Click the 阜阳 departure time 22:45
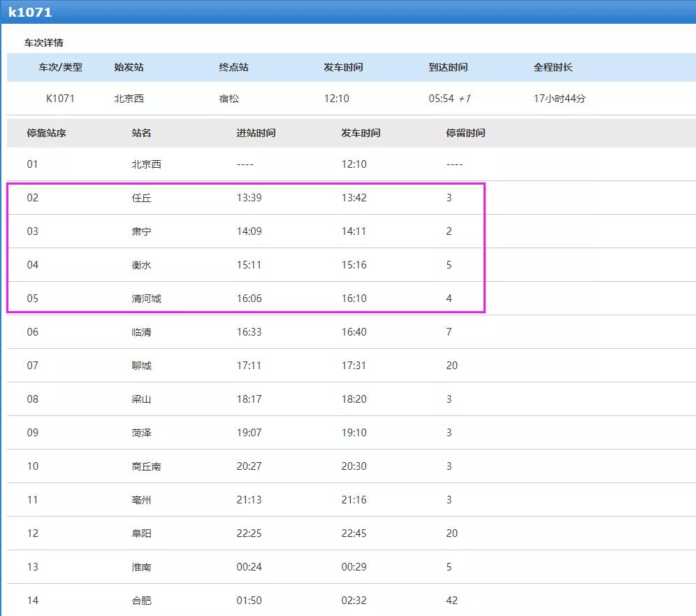Viewport: 696px width, 616px height. click(x=354, y=533)
